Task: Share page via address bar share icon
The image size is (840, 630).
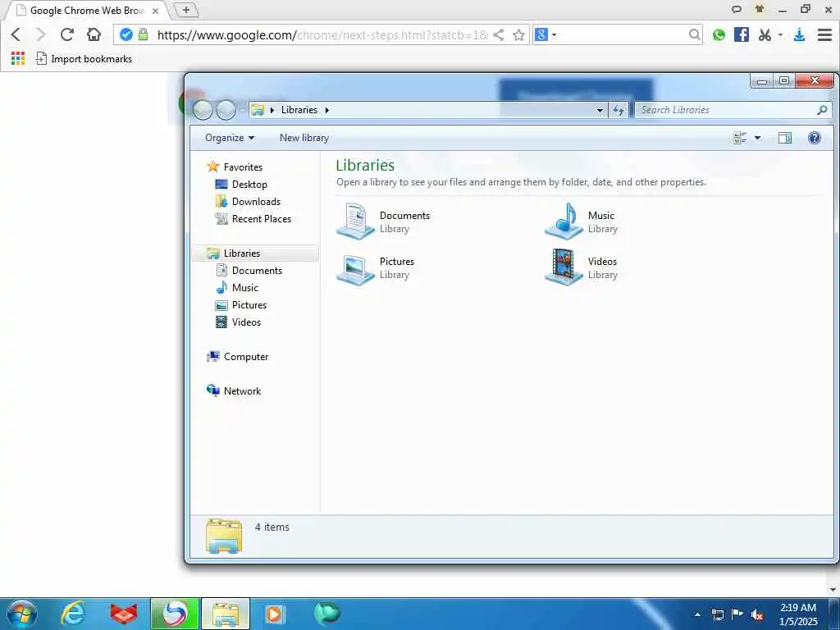Action: pos(498,34)
